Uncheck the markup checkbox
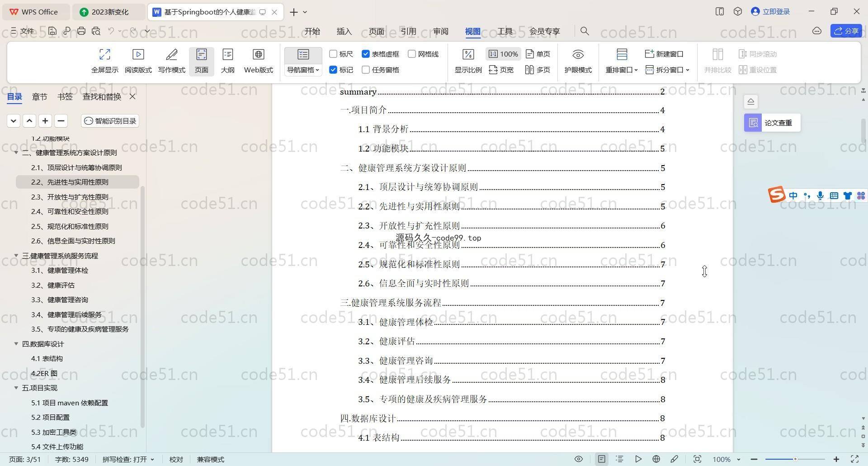The image size is (868, 466). (x=334, y=70)
